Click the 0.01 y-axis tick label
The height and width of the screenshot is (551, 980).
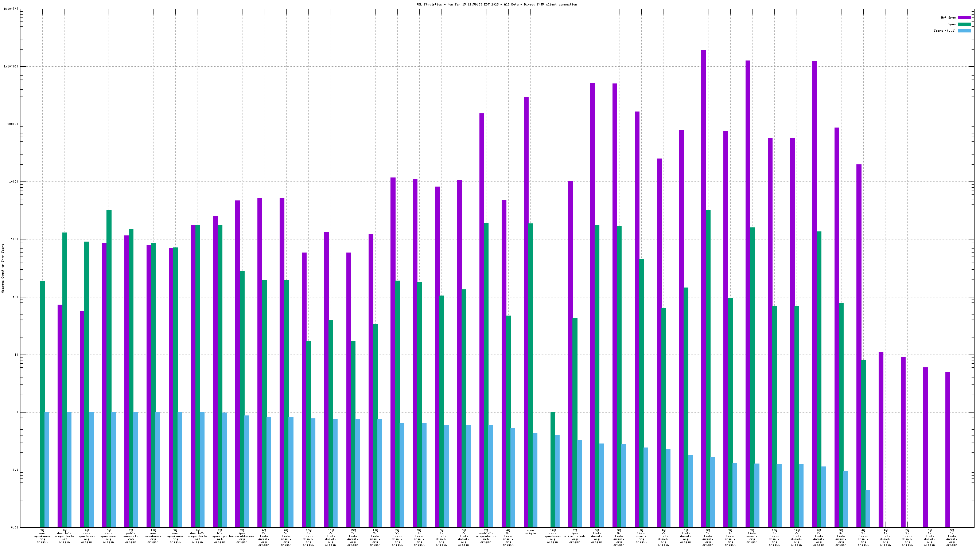[x=14, y=527]
